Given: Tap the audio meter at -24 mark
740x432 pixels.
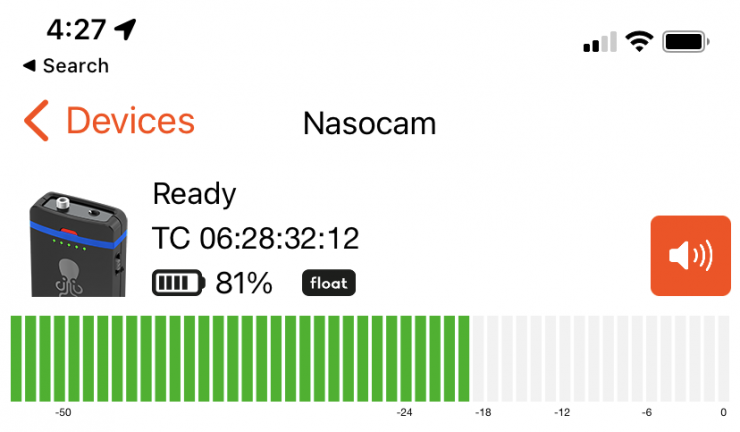Looking at the screenshot, I should point(405,358).
